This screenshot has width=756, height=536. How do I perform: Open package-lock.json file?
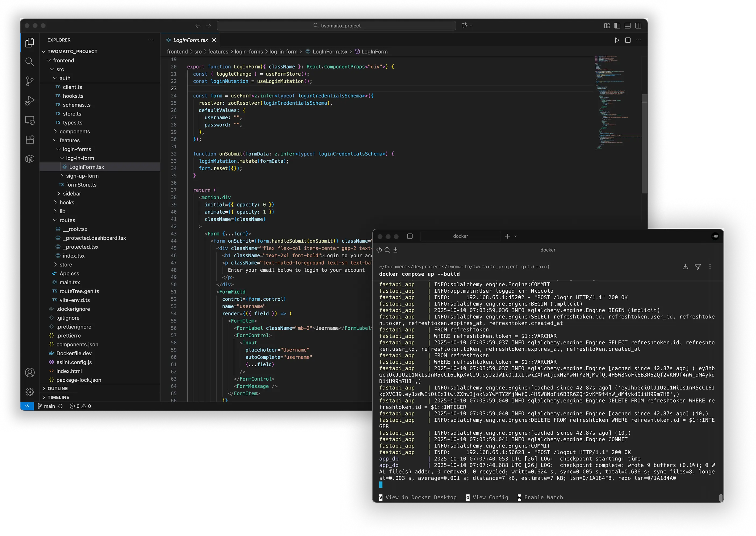click(x=100, y=380)
